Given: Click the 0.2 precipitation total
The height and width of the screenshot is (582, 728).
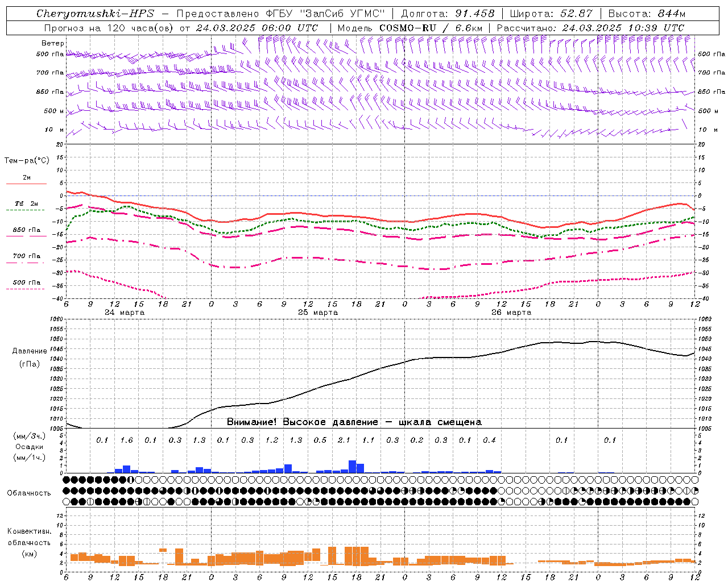Looking at the screenshot, I should tap(417, 440).
